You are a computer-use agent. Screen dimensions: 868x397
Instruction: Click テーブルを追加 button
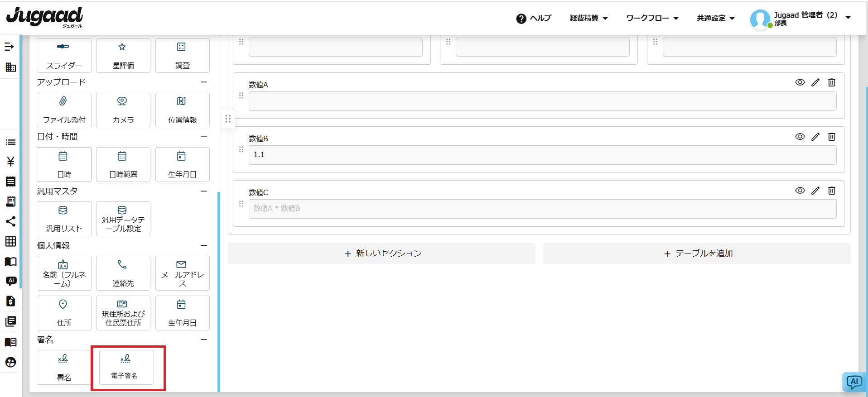pyautogui.click(x=697, y=254)
